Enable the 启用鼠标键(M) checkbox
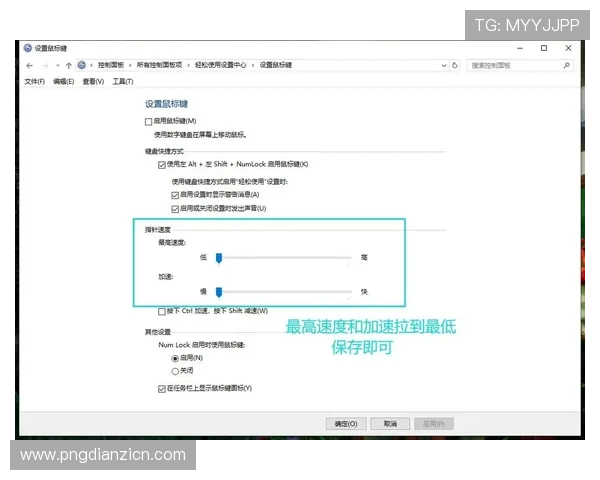600x480 pixels. pos(148,122)
